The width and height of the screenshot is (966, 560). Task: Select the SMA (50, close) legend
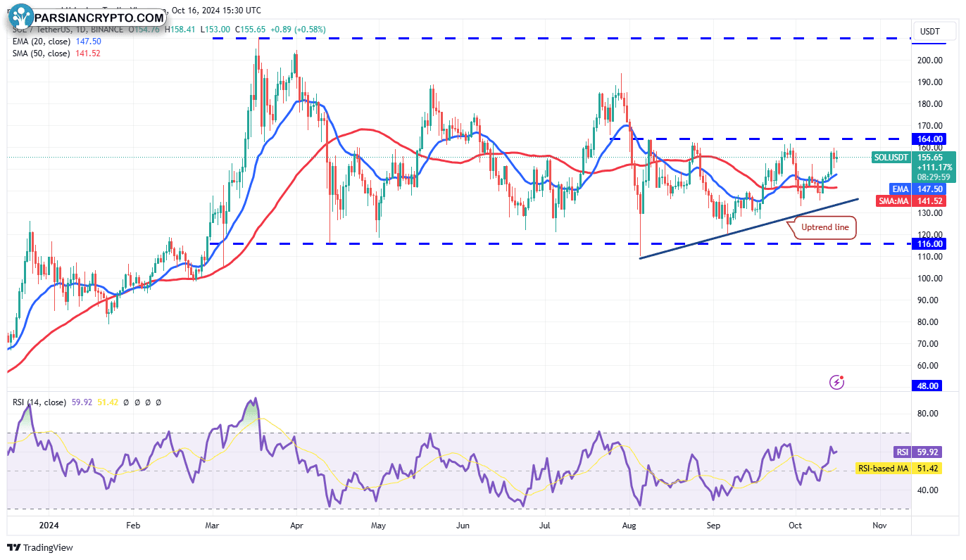[41, 53]
